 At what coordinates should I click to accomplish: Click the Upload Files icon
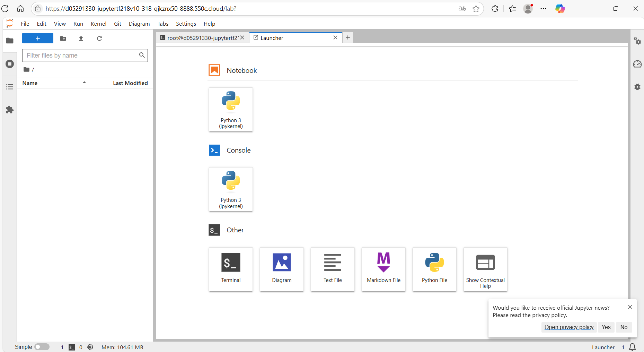pyautogui.click(x=81, y=38)
